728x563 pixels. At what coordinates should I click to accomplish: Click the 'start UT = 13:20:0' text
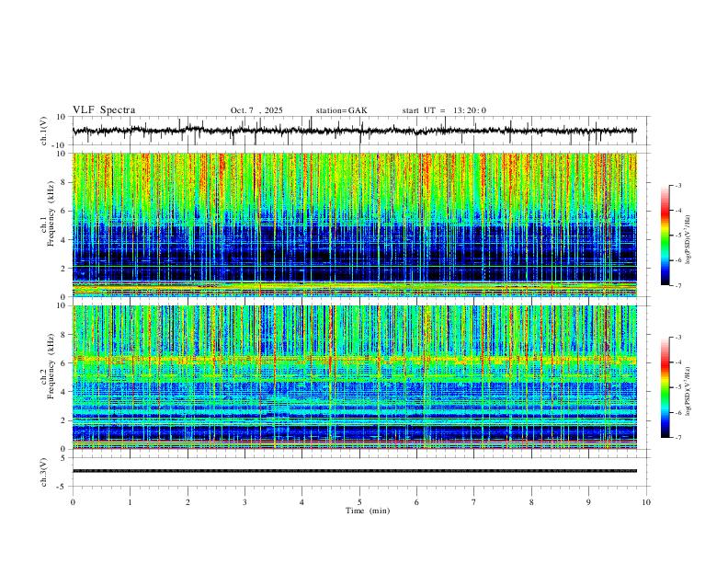point(444,110)
